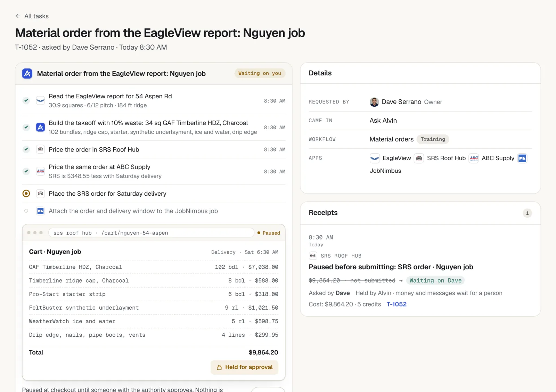Click the Alvin logo in the task header
Image resolution: width=556 pixels, height=392 pixels.
pyautogui.click(x=27, y=73)
